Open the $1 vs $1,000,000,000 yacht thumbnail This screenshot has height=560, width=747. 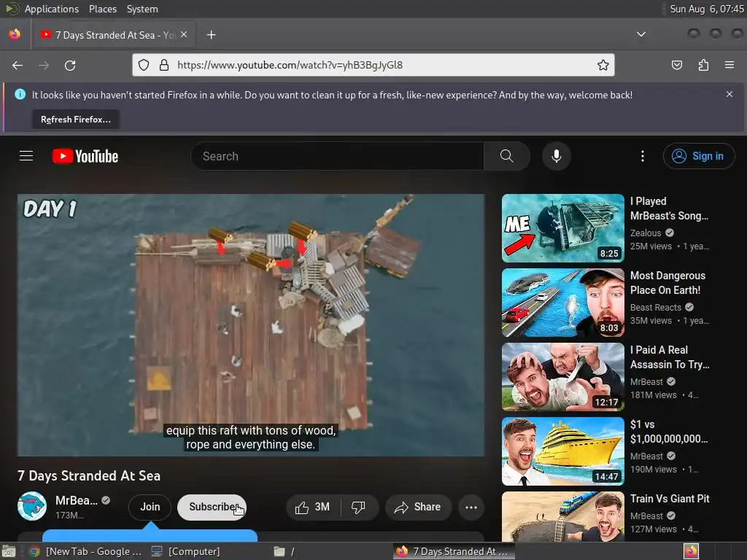coord(563,451)
